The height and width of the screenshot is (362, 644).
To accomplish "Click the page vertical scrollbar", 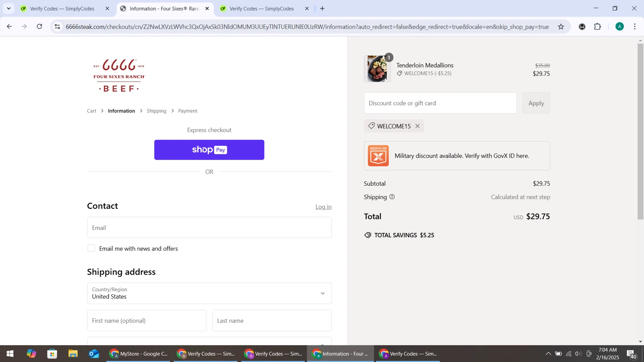I will (x=640, y=131).
